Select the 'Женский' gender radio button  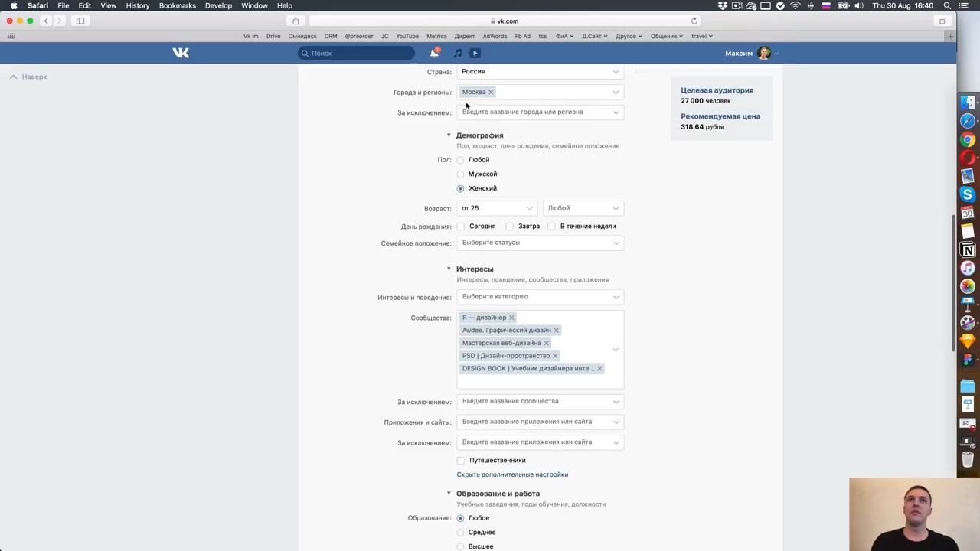click(460, 188)
